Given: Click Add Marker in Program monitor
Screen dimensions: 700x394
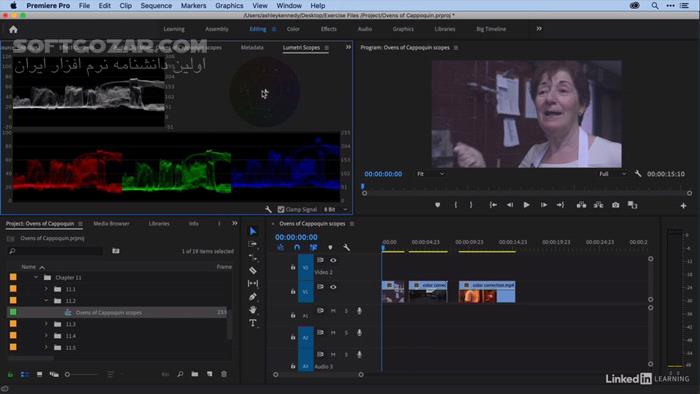Looking at the screenshot, I should [x=438, y=205].
